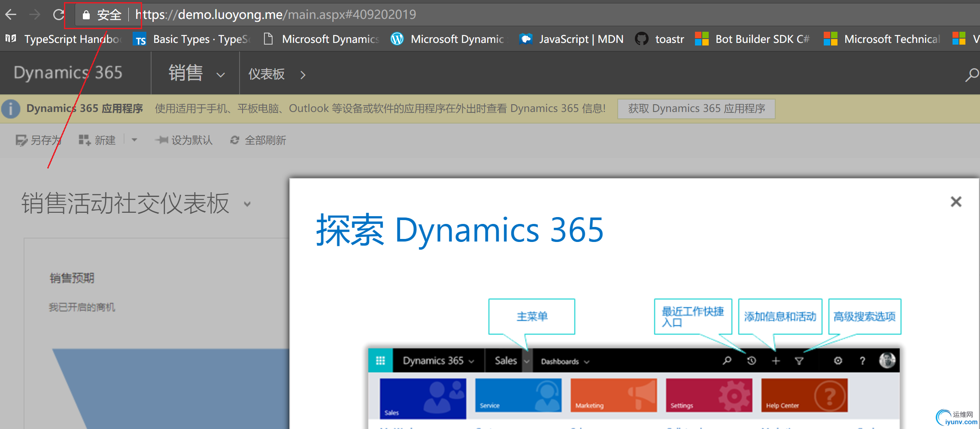The height and width of the screenshot is (429, 980).
Task: Click the 我已开启的商机 view label
Action: coord(82,307)
